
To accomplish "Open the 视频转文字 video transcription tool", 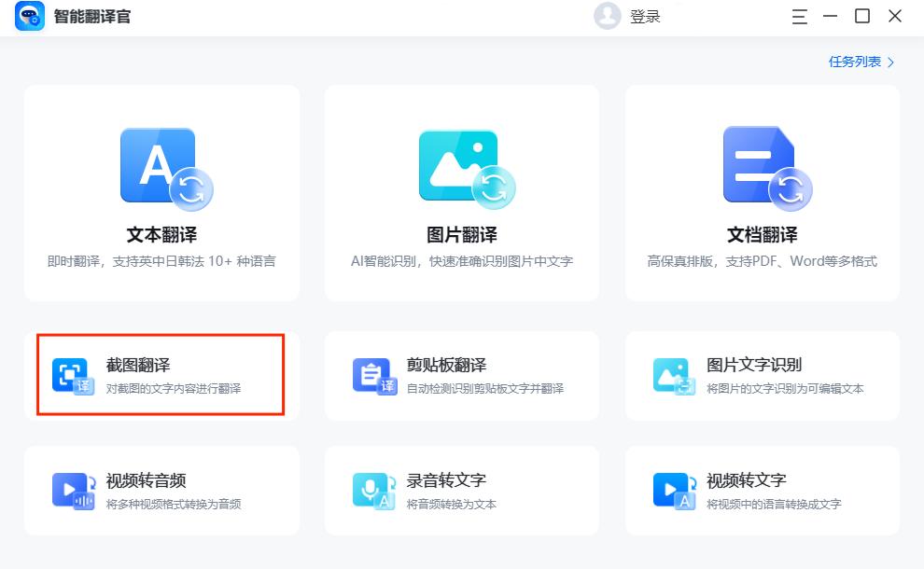I will tap(763, 491).
